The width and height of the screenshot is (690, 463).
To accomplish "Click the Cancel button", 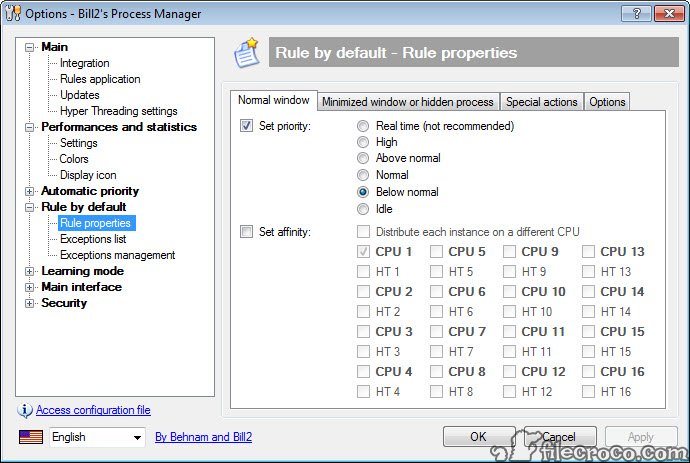I will [559, 437].
